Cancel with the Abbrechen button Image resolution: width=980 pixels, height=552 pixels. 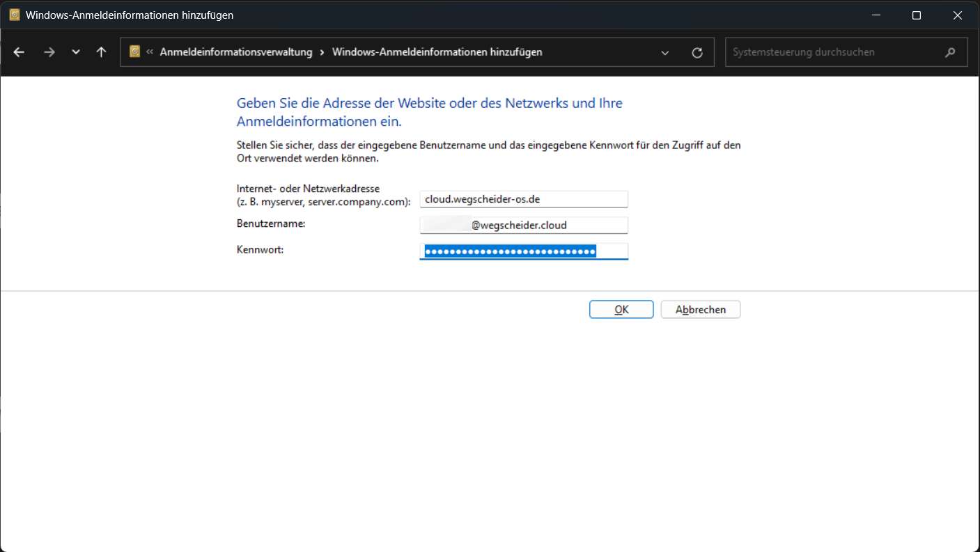pos(701,310)
